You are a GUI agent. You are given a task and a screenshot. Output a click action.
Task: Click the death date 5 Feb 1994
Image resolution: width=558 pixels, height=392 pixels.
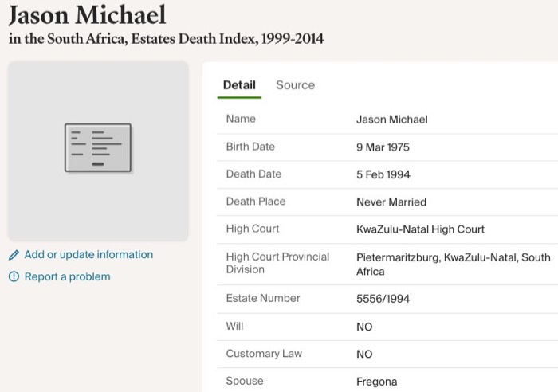383,174
